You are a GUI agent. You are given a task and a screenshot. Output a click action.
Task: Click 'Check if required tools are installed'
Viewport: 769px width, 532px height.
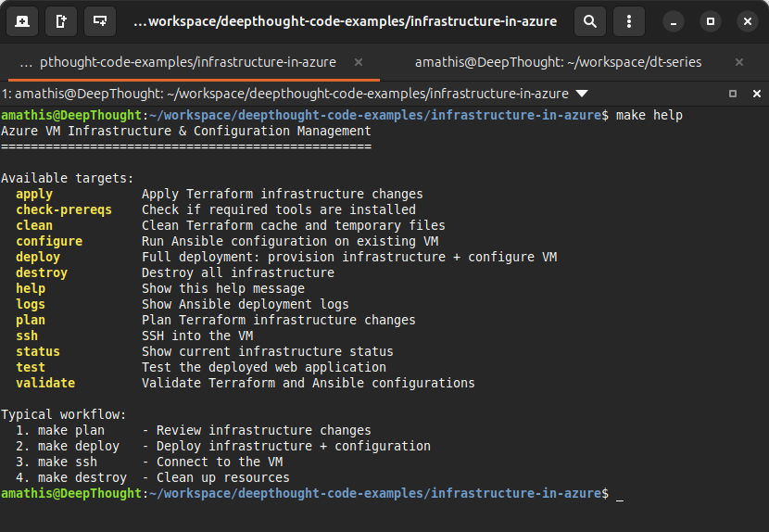[x=279, y=210]
